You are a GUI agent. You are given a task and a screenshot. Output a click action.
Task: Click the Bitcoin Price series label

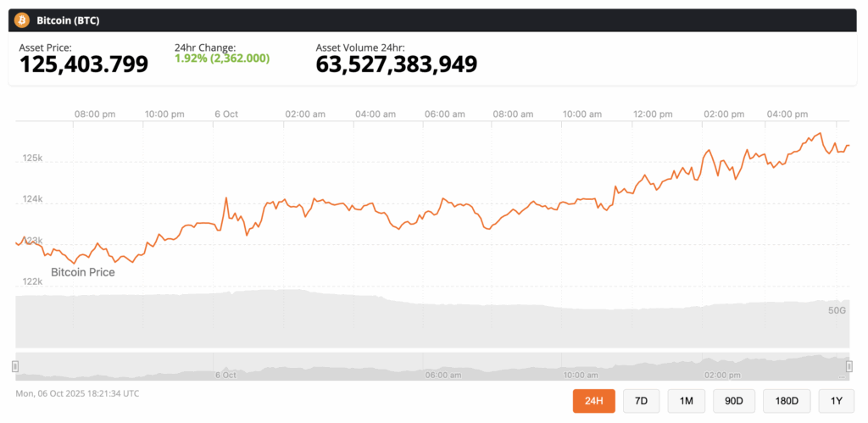click(82, 272)
